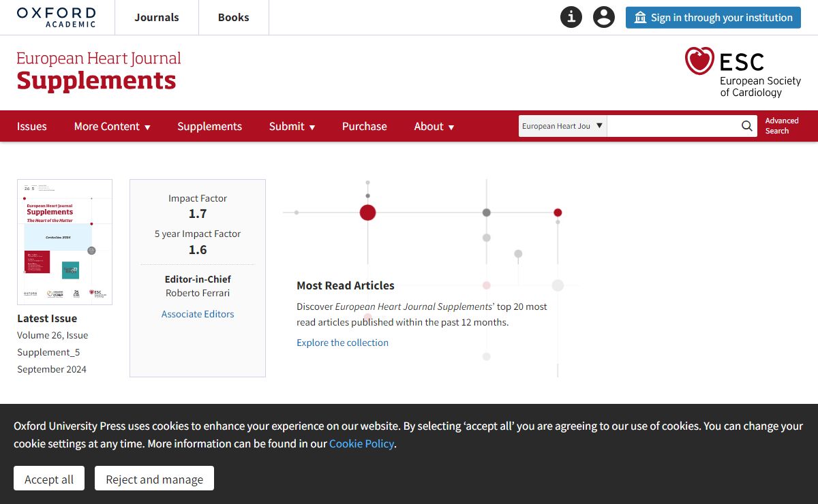Click the Editor-in-Chief Roberto Ferrari name
Image resolution: width=818 pixels, height=504 pixels.
tap(198, 293)
